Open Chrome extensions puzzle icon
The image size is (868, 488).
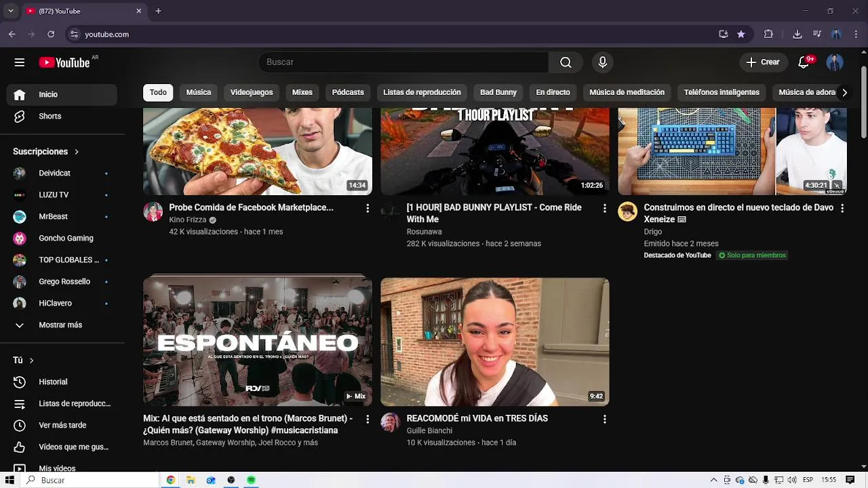(x=768, y=34)
